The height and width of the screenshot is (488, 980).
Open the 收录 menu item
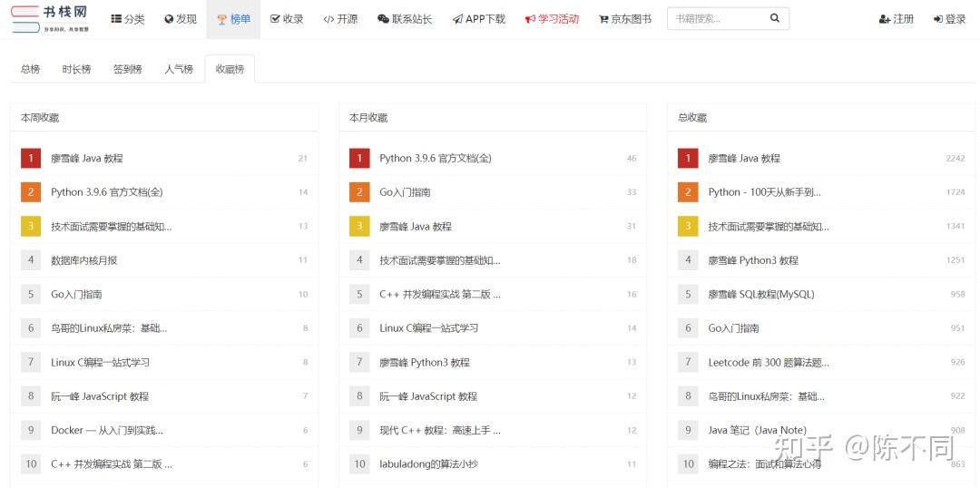tap(287, 19)
